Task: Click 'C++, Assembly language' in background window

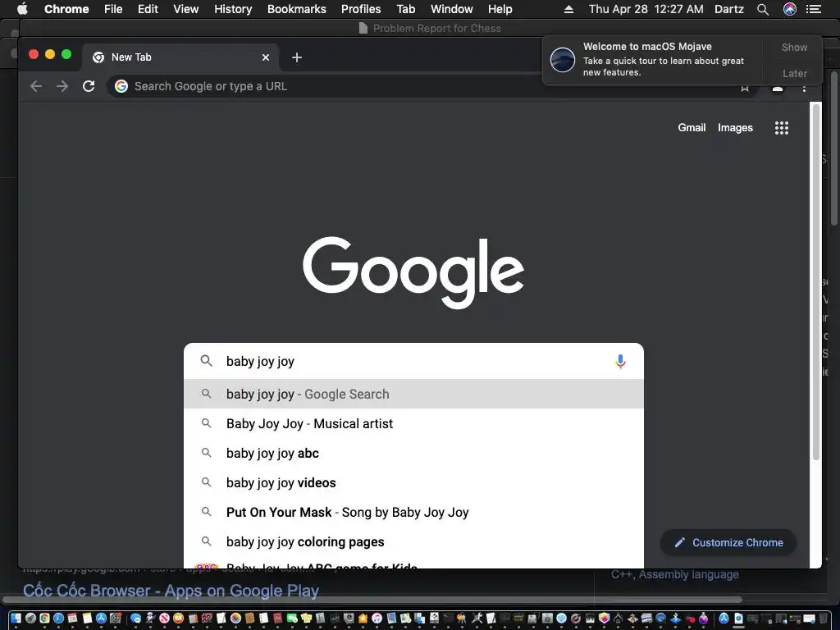Action: pyautogui.click(x=674, y=574)
